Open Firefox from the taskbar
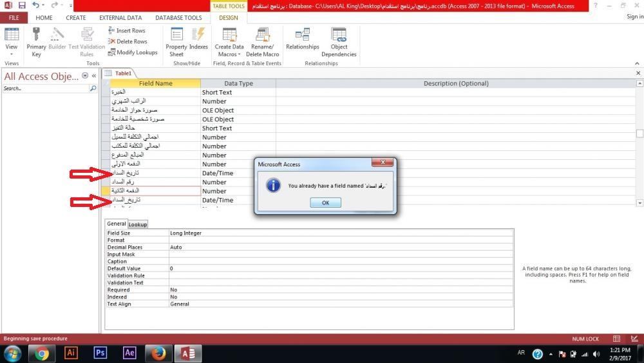The width and height of the screenshot is (644, 363). [x=158, y=353]
